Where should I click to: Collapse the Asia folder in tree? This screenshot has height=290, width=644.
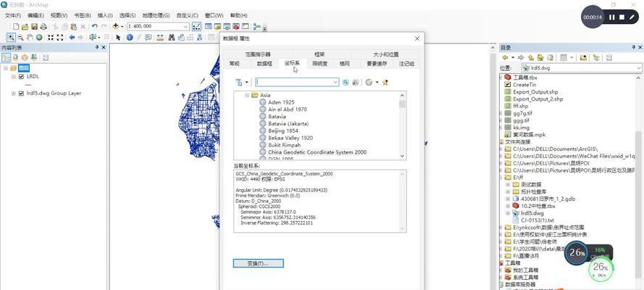(x=247, y=95)
